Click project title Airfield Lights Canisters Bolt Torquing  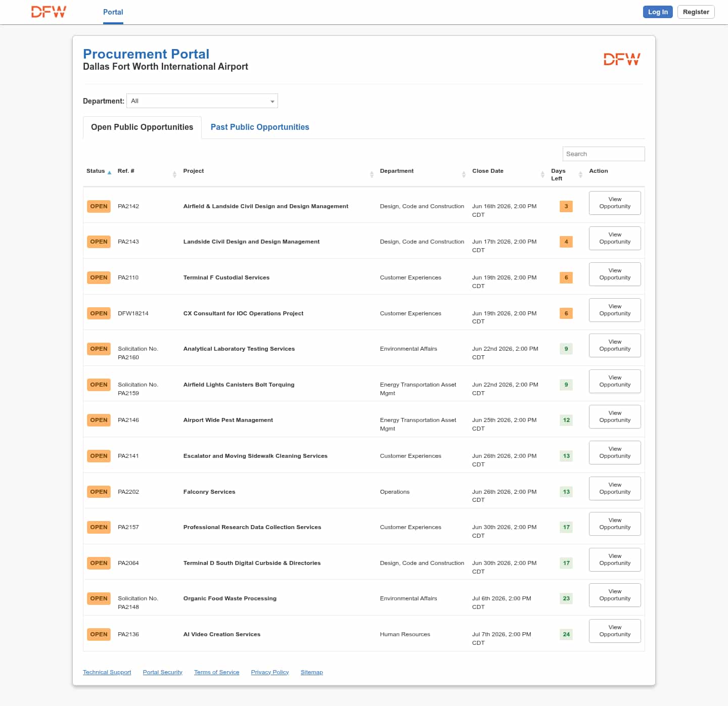pyautogui.click(x=239, y=385)
